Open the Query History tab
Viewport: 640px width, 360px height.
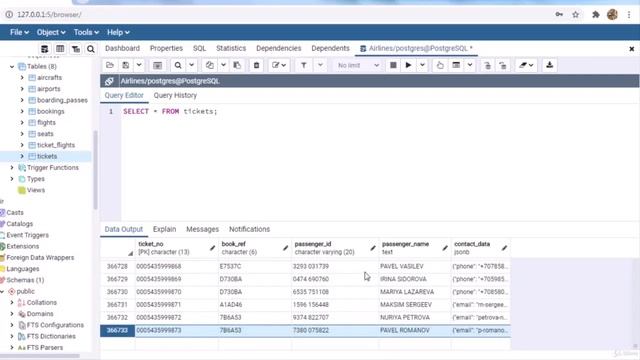pos(175,95)
